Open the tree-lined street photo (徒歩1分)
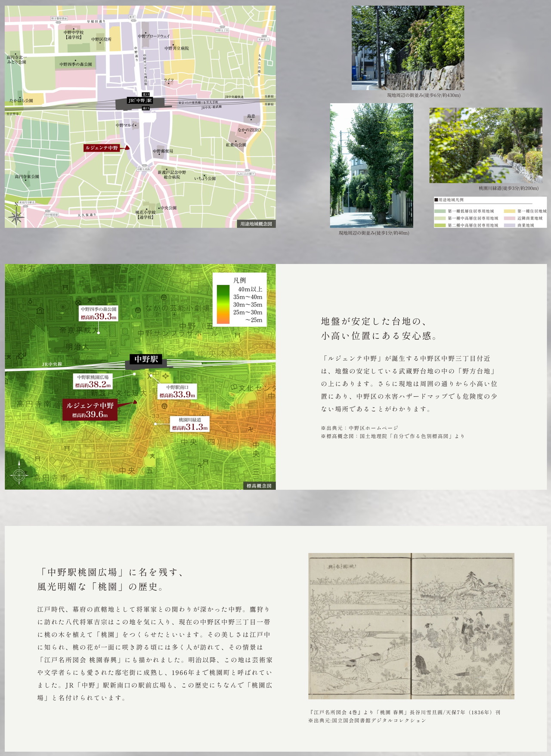The width and height of the screenshot is (551, 756). pos(371,165)
